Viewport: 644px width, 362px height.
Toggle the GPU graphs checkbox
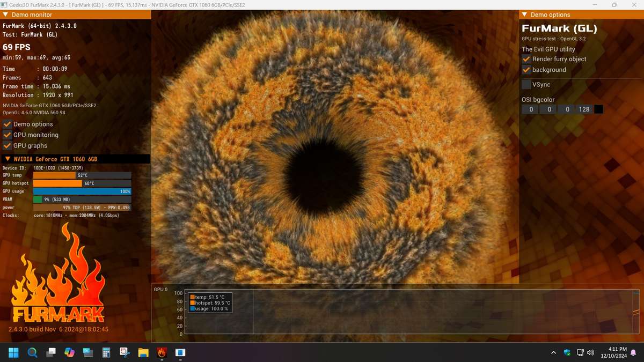tap(8, 146)
